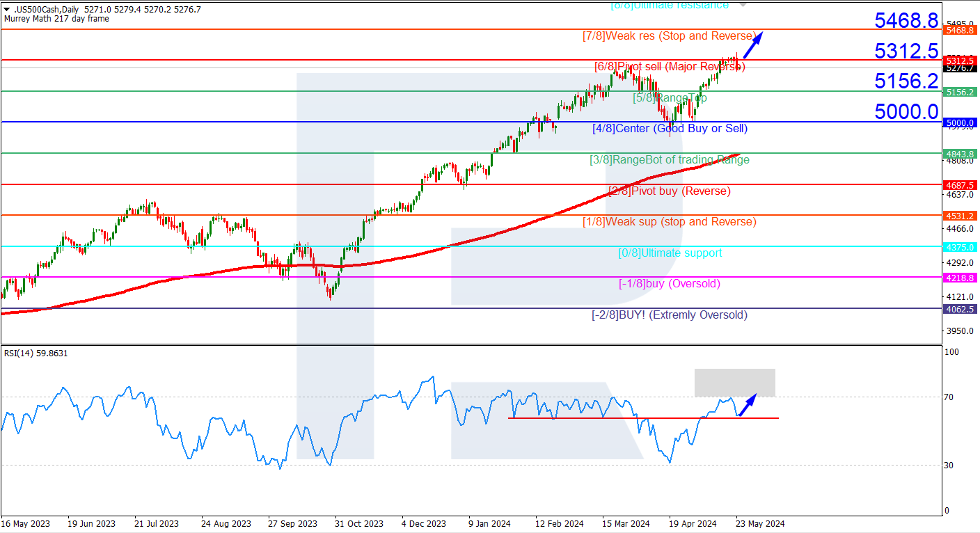980x533 pixels.
Task: Select the blue arrow in the RSI panel
Action: 748,406
